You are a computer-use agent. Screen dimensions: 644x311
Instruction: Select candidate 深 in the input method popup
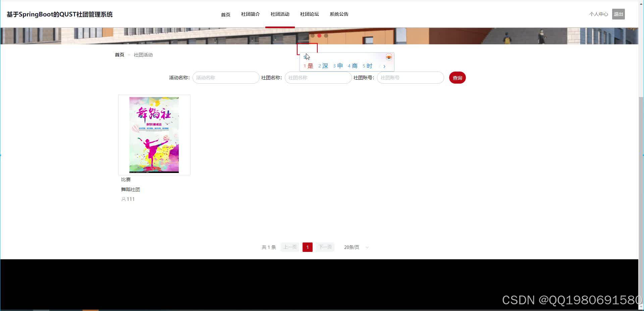point(324,66)
